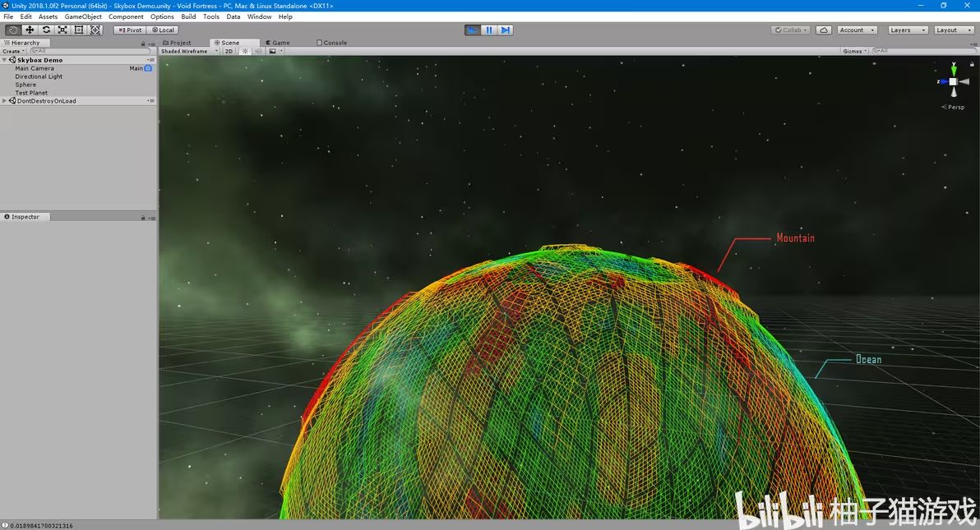Toggle the scene gizmo lock
The height and width of the screenshot is (530, 980).
point(972,64)
